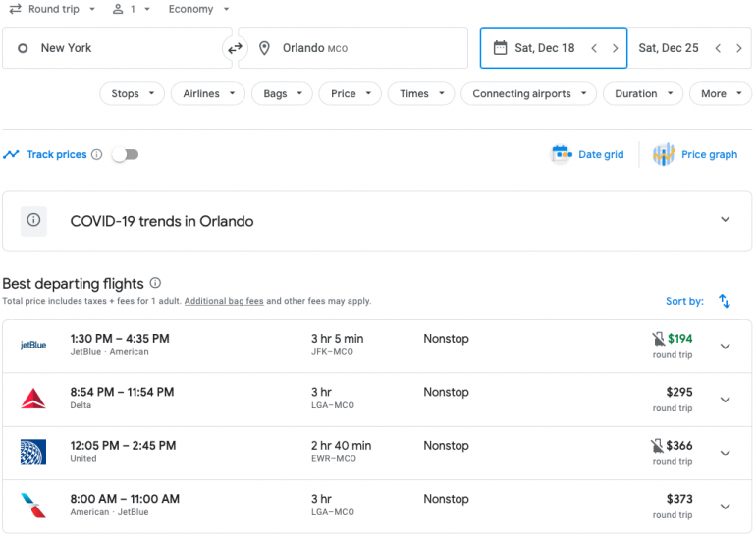Click the sort order arrows icon
The height and width of the screenshot is (535, 756).
pos(724,301)
